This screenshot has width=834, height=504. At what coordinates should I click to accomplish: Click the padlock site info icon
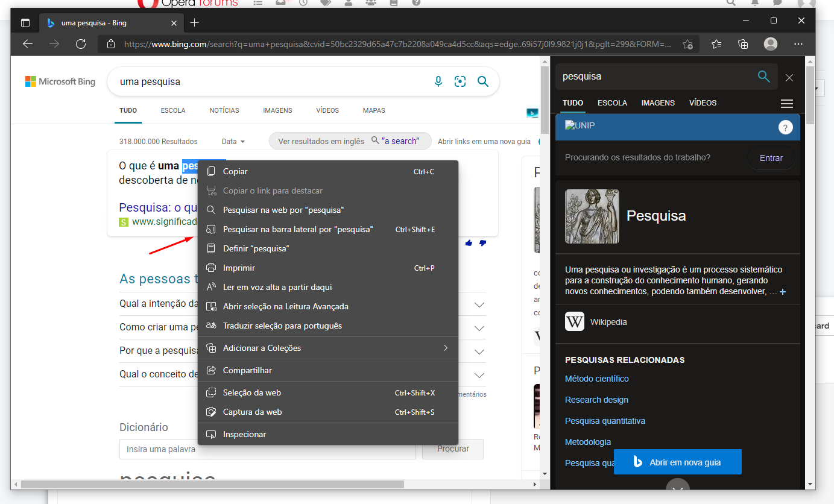click(x=110, y=44)
